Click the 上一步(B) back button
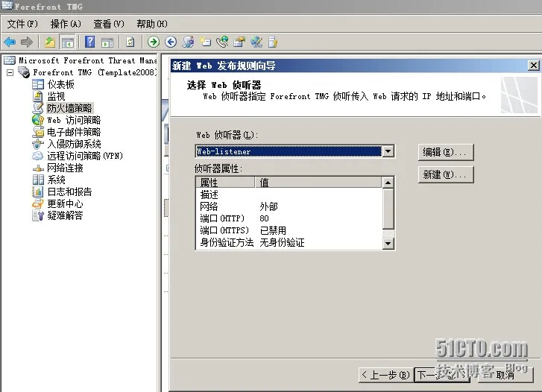Screen dimensions: 542x392 click(x=386, y=375)
